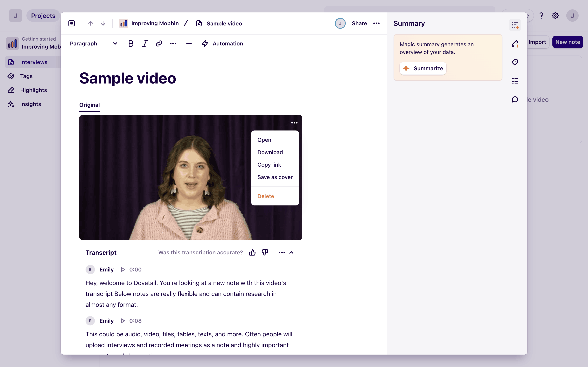Go to previous note with up arrow
The height and width of the screenshot is (367, 588).
[90, 23]
